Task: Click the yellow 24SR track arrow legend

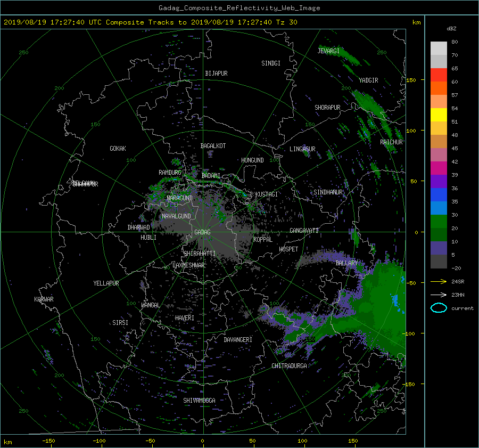Action: (439, 281)
